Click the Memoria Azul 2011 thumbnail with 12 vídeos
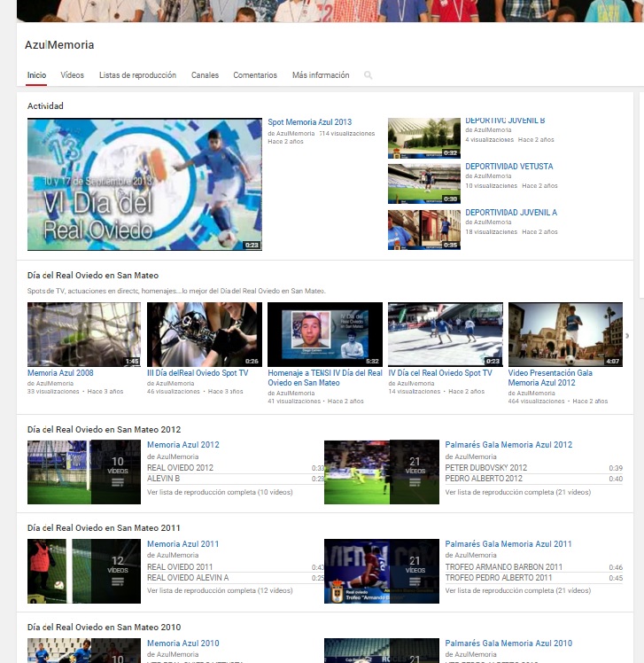 tap(84, 571)
